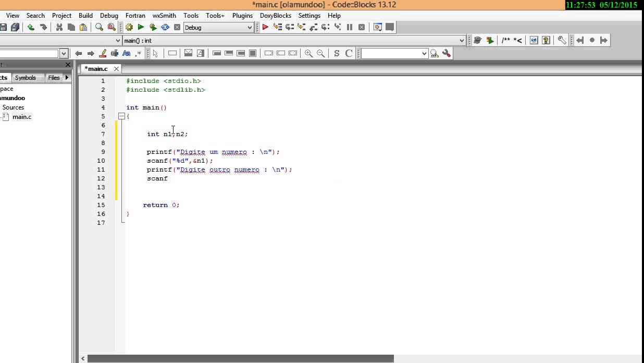Screen dimensions: 644x363
Task: Select main.c in the project tree
Action: tap(22, 117)
